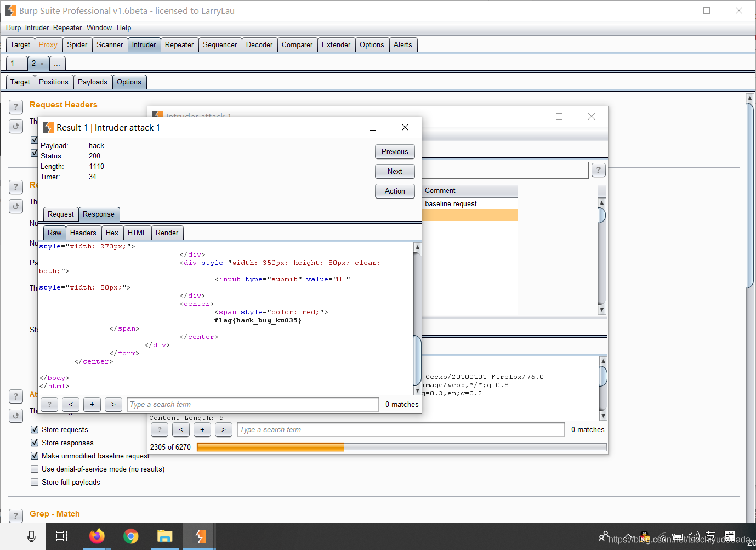Toggle Store responses checkbox
Screen dimensions: 756x550
pyautogui.click(x=35, y=443)
